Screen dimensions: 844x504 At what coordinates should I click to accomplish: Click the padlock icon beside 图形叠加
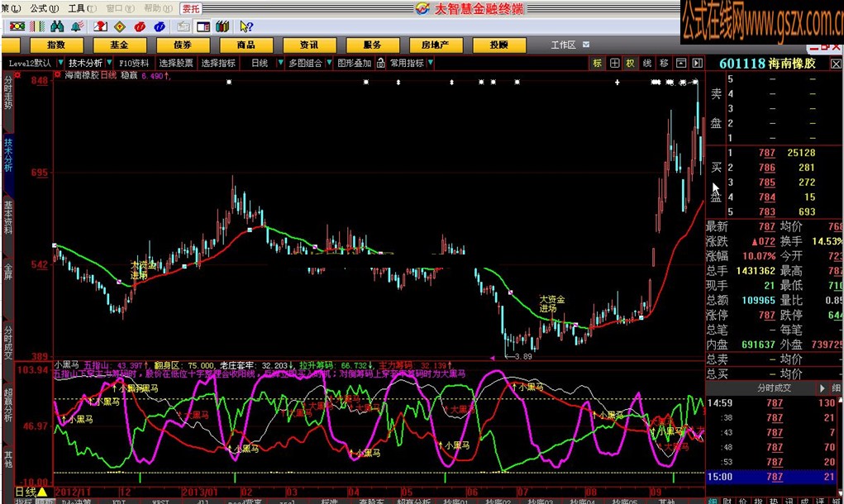pyautogui.click(x=380, y=63)
